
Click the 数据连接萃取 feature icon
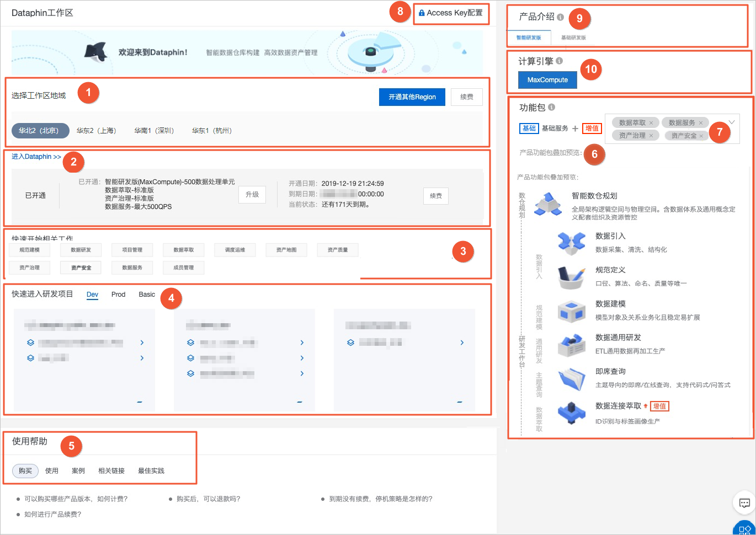[571, 413]
